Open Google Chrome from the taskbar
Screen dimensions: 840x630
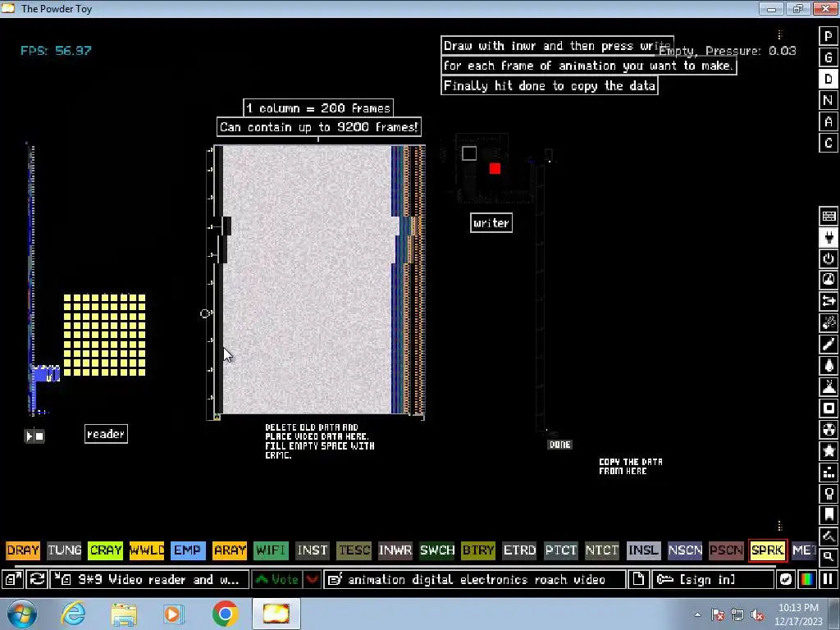click(225, 614)
